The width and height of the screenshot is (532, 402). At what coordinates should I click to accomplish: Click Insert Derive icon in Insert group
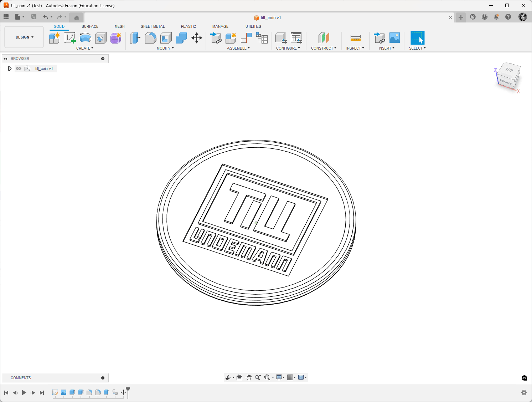click(x=379, y=38)
